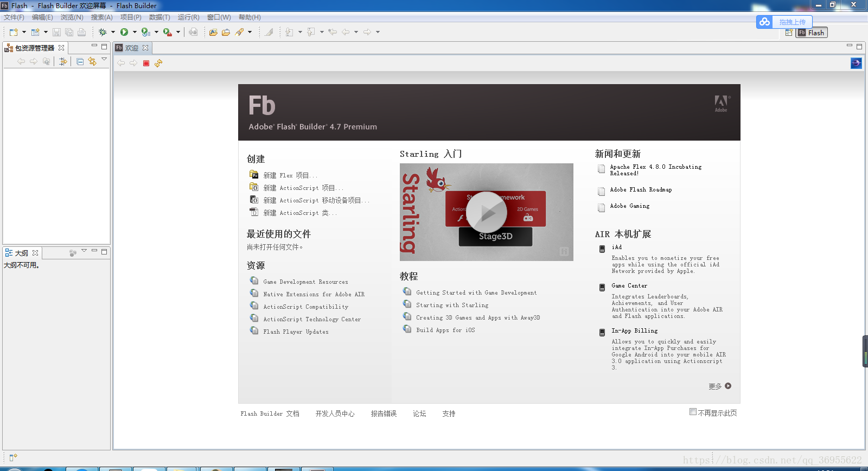Click 新建 ActionScript 项目 link
The height and width of the screenshot is (471, 868).
(x=303, y=188)
